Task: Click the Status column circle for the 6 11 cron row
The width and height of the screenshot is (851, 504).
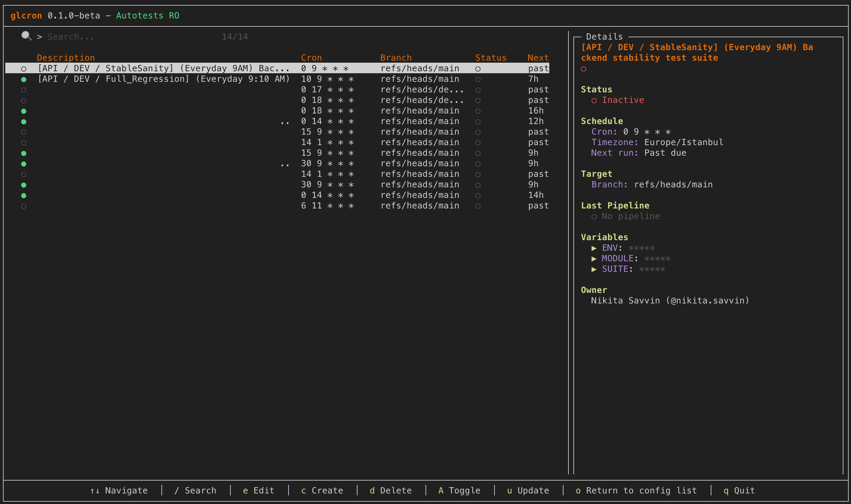Action: tap(478, 206)
